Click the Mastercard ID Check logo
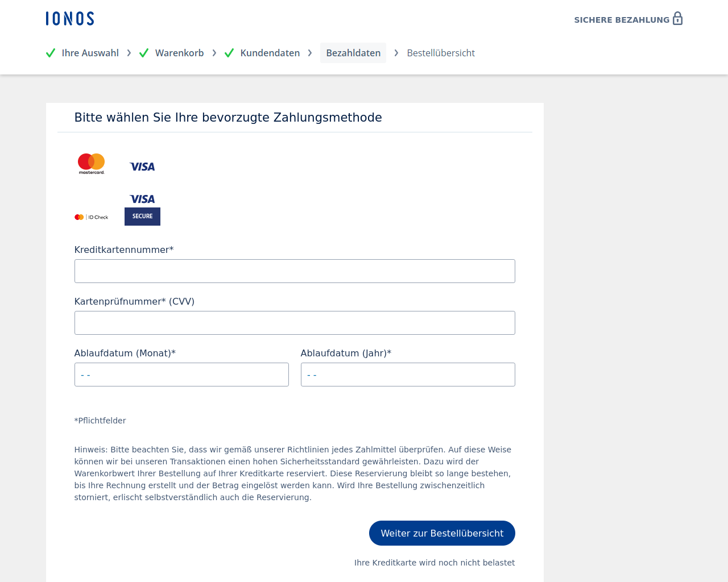The image size is (728, 582). (92, 217)
